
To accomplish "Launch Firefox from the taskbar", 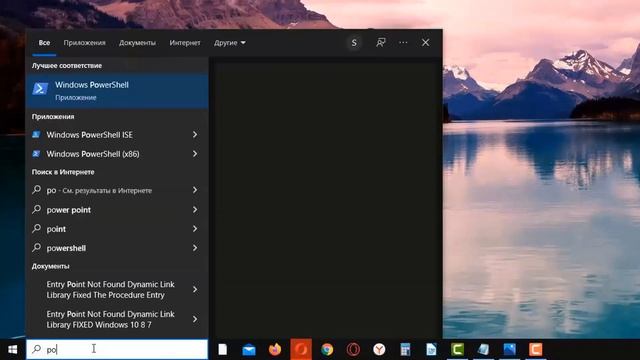I will click(x=275, y=349).
